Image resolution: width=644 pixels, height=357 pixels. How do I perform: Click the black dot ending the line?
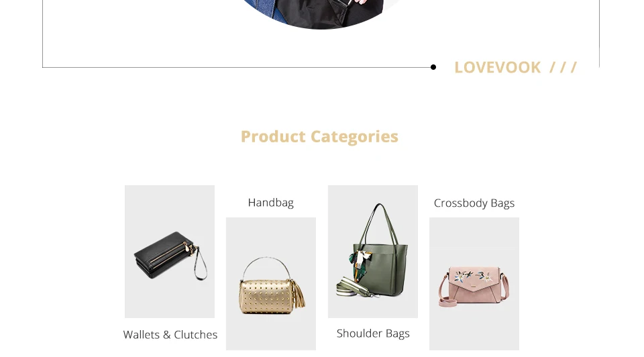(433, 67)
